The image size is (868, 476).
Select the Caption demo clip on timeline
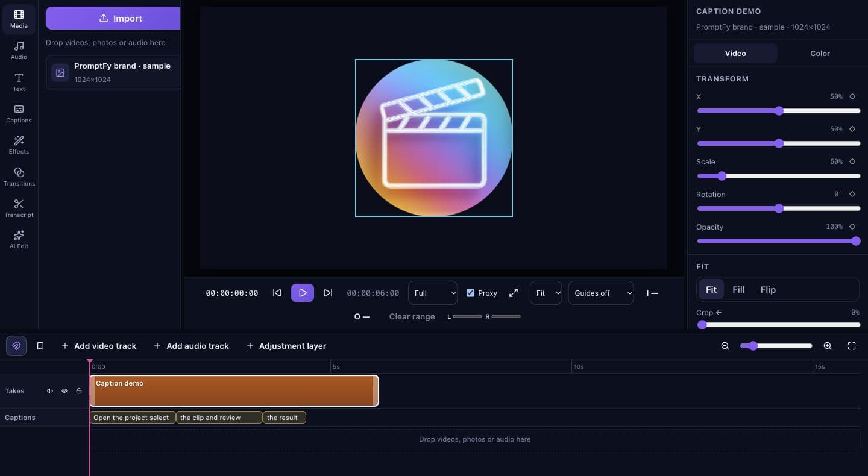click(x=234, y=390)
